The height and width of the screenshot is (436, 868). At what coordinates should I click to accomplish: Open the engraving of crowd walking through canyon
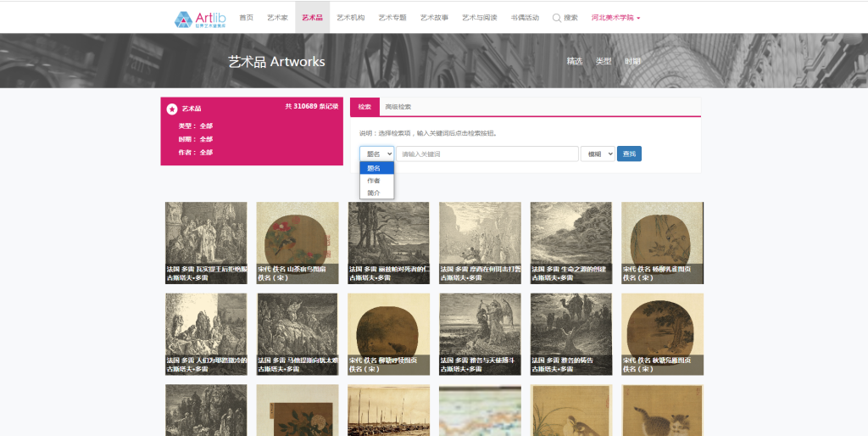click(x=480, y=243)
